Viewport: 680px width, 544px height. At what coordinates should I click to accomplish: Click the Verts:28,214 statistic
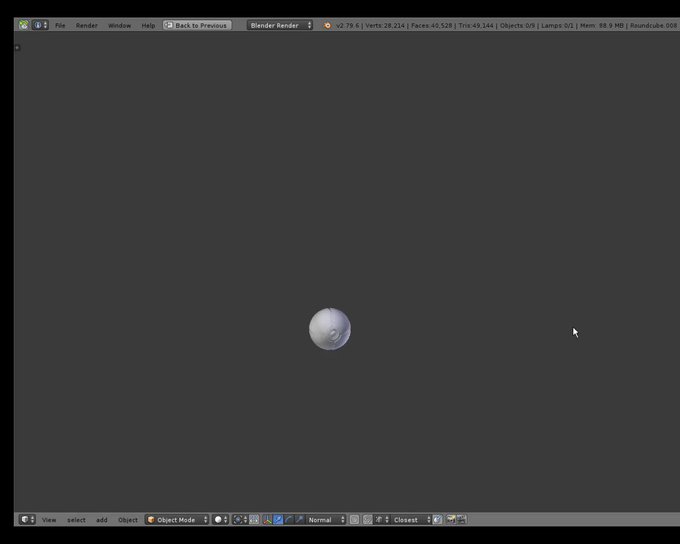385,26
